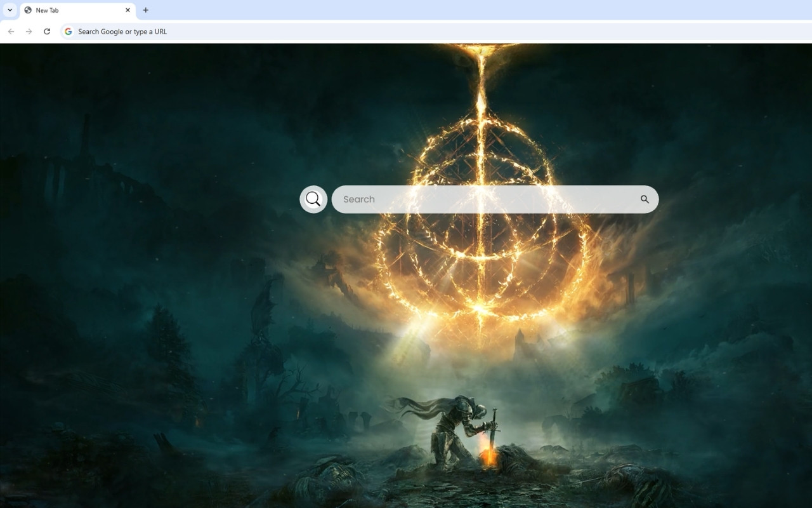Click the magnifier icon inside the search field
This screenshot has width=812, height=508.
point(645,199)
